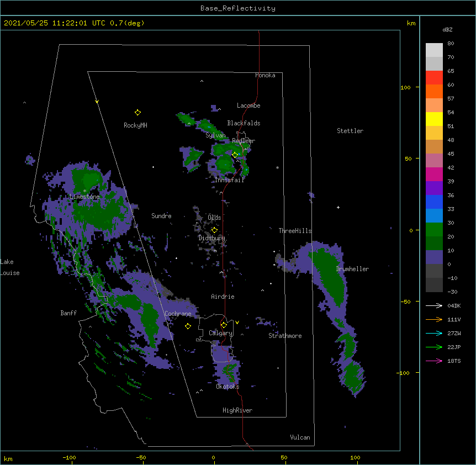476x465 pixels.
Task: Click the Stettler city label
Action: coord(350,131)
